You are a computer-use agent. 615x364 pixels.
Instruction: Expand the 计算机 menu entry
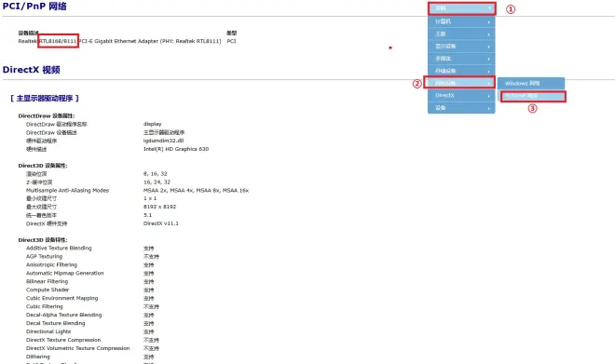tap(461, 21)
